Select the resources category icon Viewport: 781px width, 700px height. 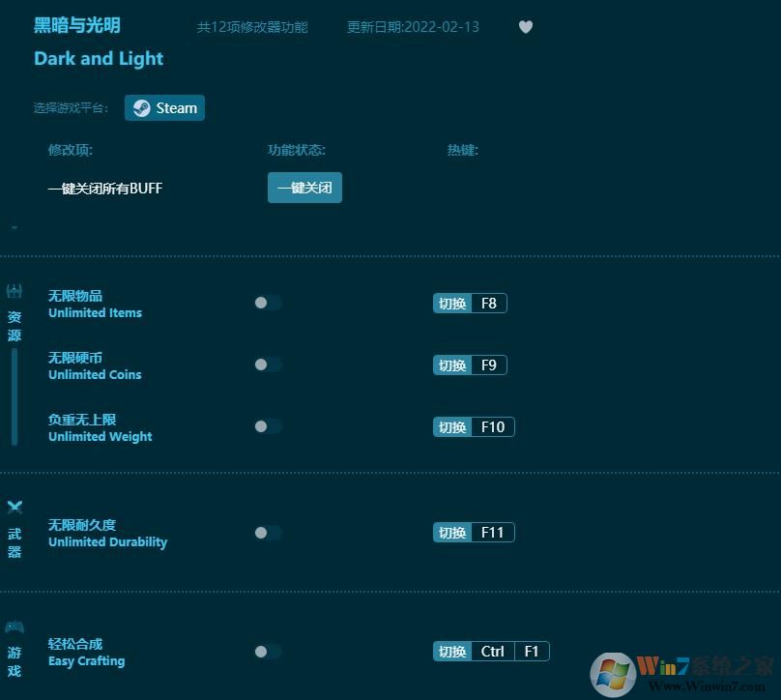point(14,291)
